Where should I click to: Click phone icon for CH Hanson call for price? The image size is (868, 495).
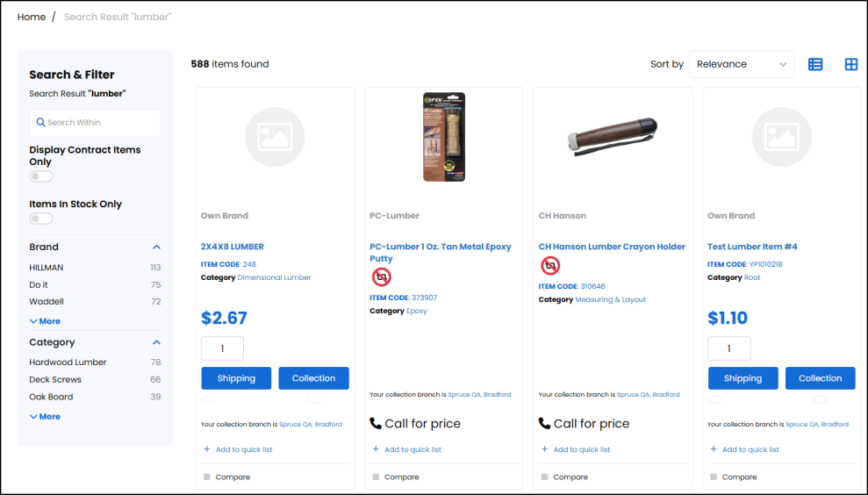[x=544, y=423]
